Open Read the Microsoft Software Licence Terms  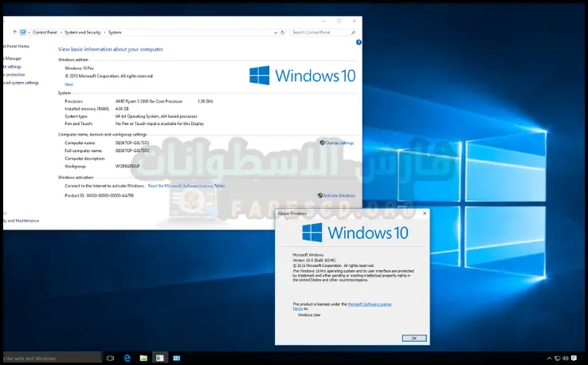(186, 186)
